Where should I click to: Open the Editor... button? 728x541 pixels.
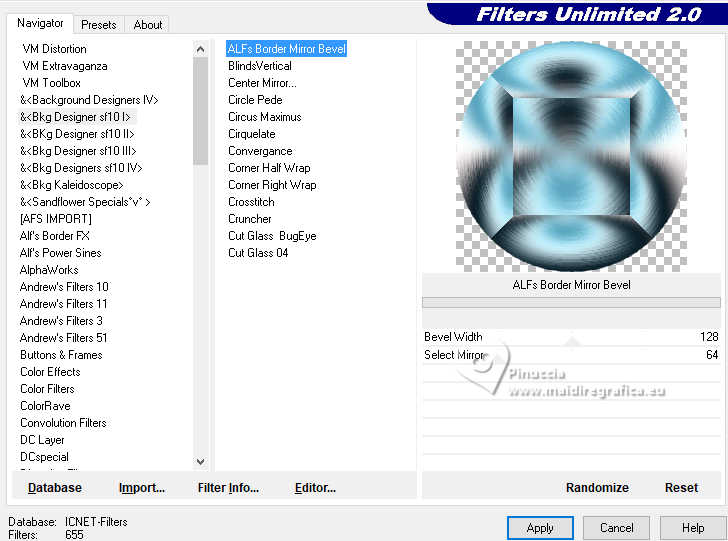tap(315, 488)
